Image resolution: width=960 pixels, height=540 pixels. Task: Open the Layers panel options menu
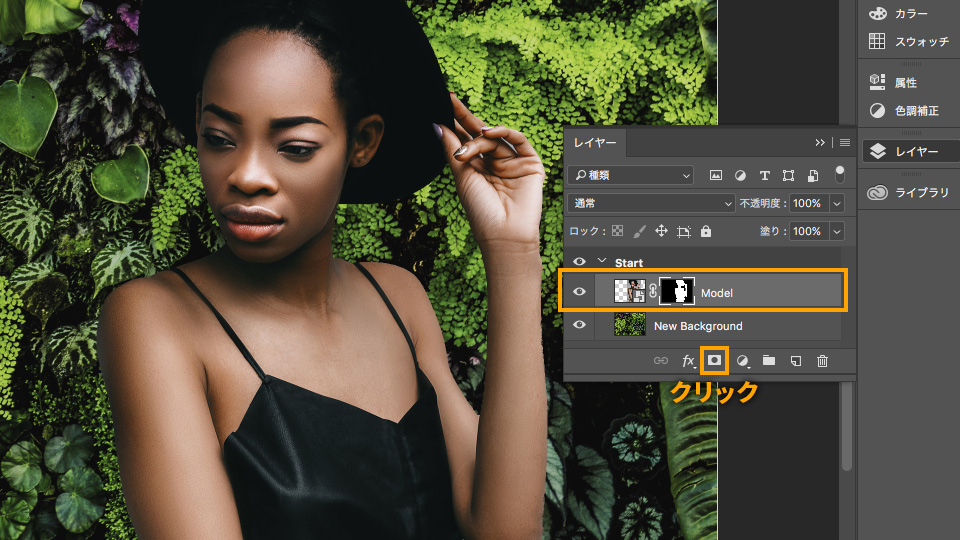[844, 143]
